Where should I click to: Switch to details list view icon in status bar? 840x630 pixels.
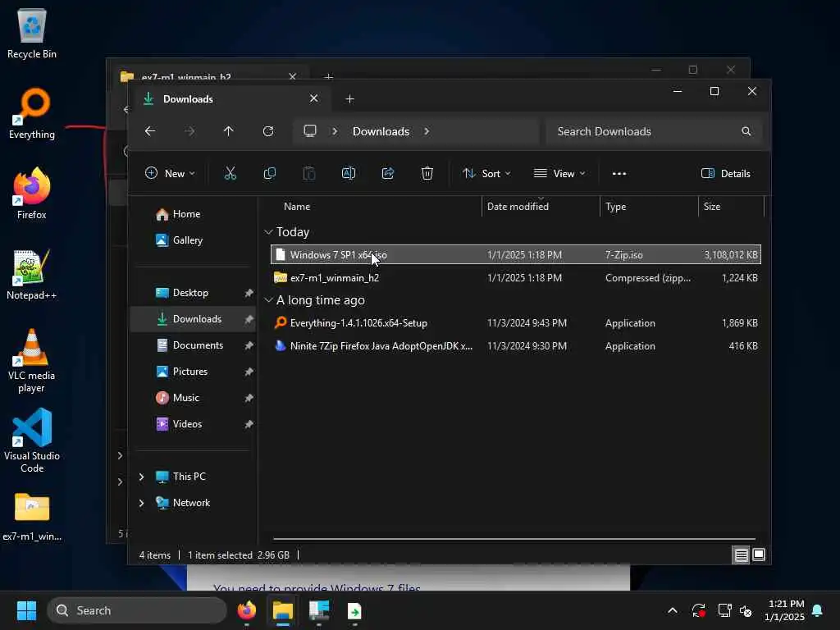coord(741,555)
